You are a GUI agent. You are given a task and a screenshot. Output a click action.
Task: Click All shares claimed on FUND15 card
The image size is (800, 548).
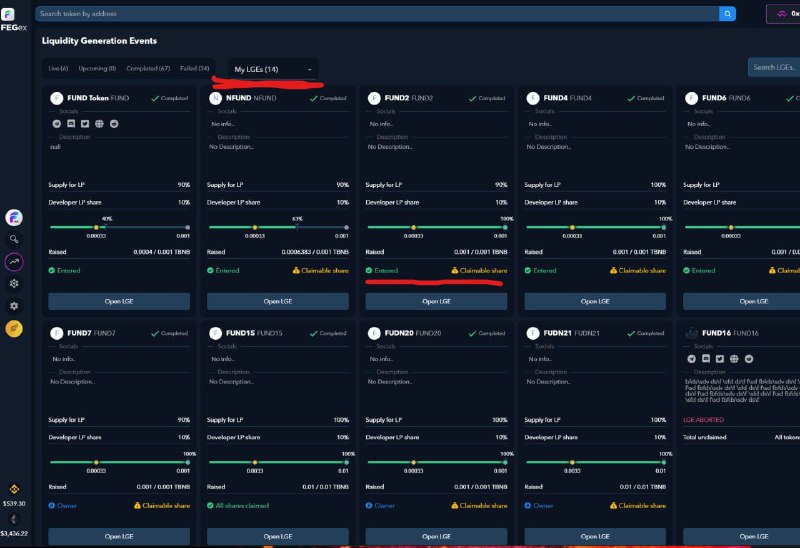coord(238,506)
